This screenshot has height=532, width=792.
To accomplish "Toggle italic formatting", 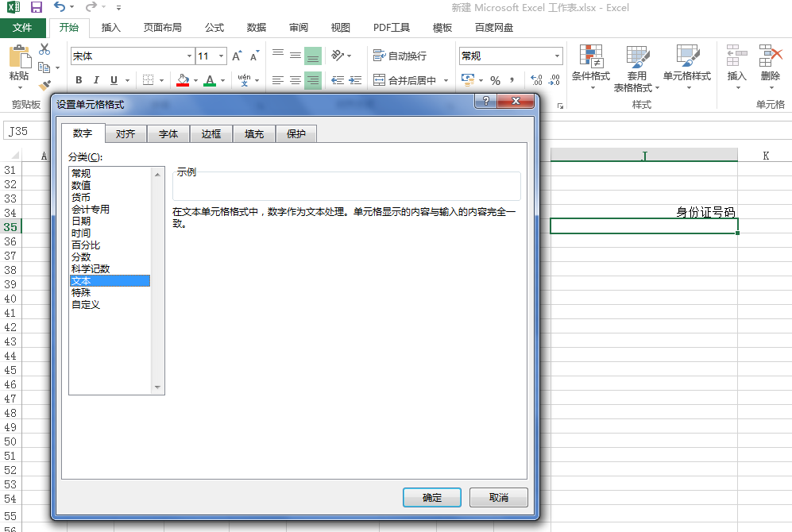I will pyautogui.click(x=96, y=80).
